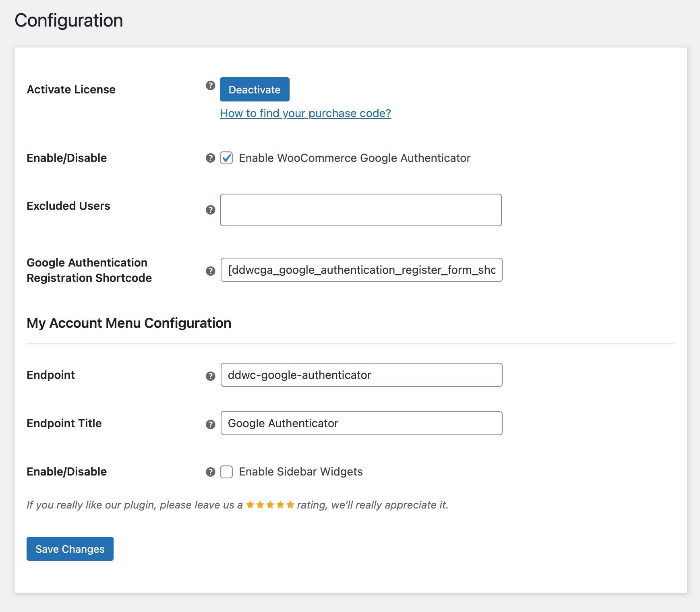Click the 'Enable WooCommerce Google Authenticator' label text
Screen dimensions: 700x612
pos(354,158)
